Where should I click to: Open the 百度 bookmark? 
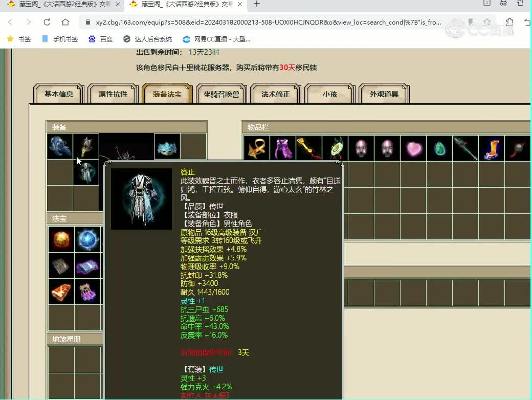click(x=100, y=39)
